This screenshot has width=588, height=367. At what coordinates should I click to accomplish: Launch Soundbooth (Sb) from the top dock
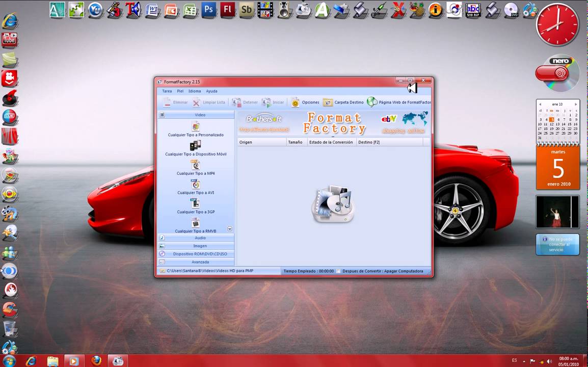point(247,10)
